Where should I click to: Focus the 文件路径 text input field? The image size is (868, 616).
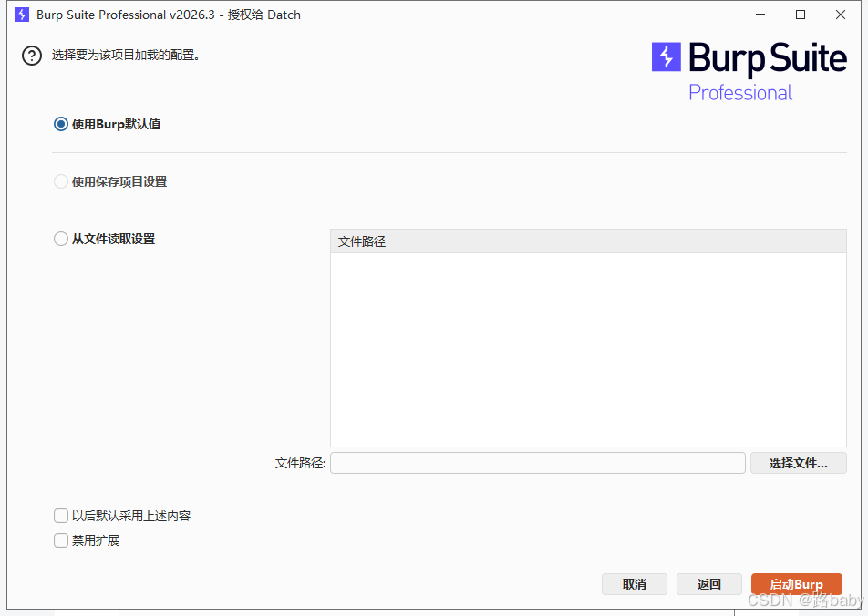click(x=537, y=463)
